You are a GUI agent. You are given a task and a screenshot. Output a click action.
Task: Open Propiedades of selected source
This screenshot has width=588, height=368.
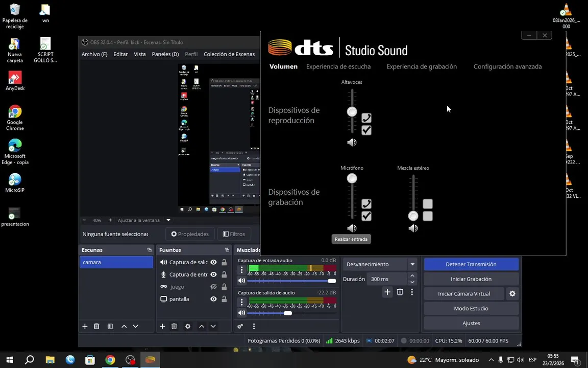coord(190,234)
